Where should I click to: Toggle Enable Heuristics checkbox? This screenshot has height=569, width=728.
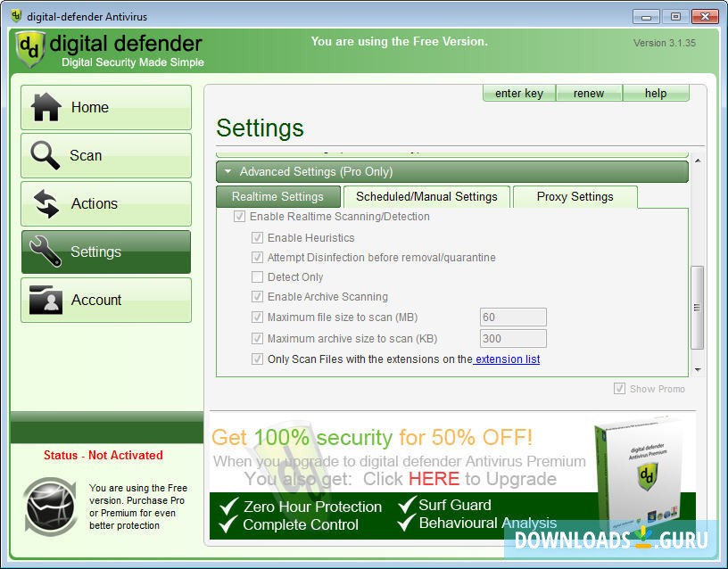(257, 237)
